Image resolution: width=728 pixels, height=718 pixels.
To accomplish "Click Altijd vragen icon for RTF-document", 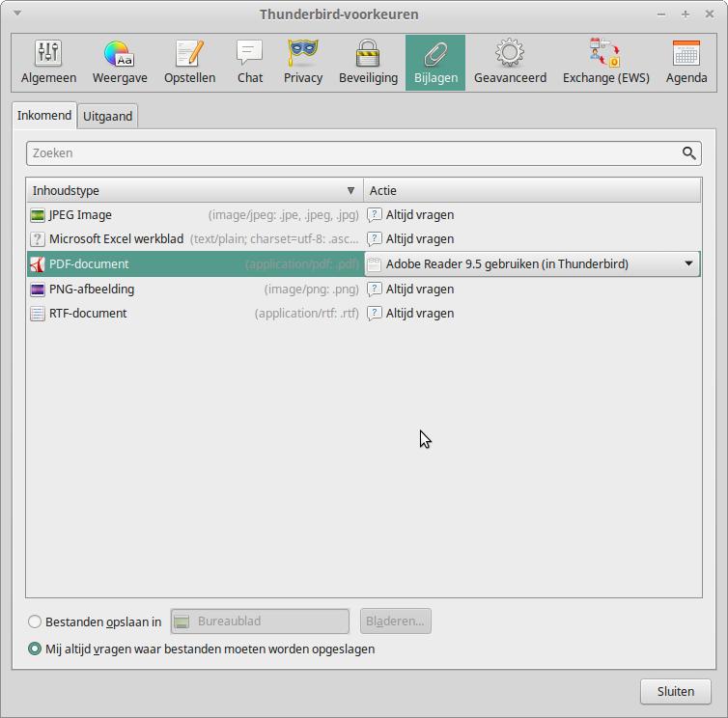I will (375, 314).
